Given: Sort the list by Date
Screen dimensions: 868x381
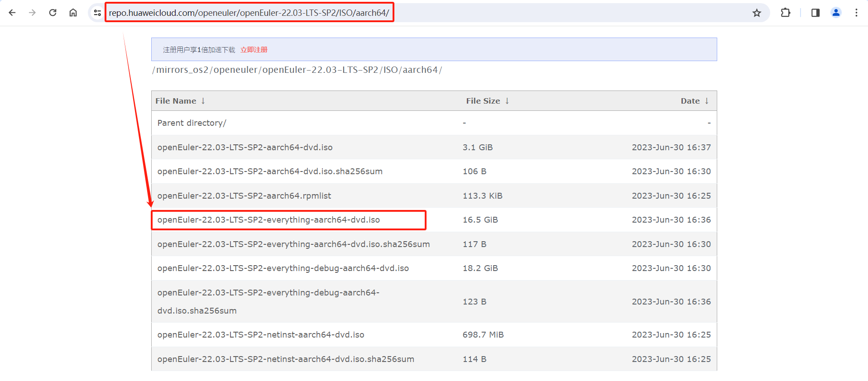Looking at the screenshot, I should click(x=695, y=101).
